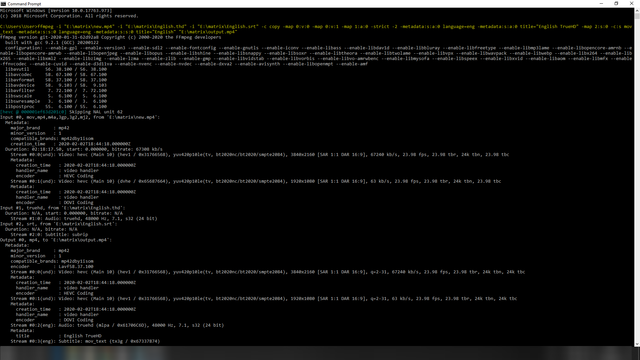
Task: Click the 'Duration: 02:18:17.50' line
Action: click(x=84, y=149)
